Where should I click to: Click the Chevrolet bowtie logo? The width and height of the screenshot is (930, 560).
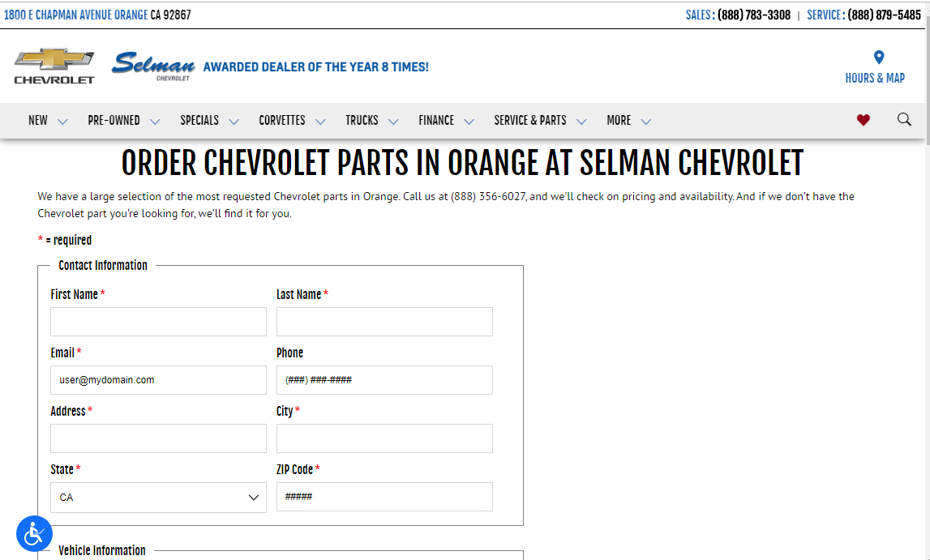click(54, 66)
